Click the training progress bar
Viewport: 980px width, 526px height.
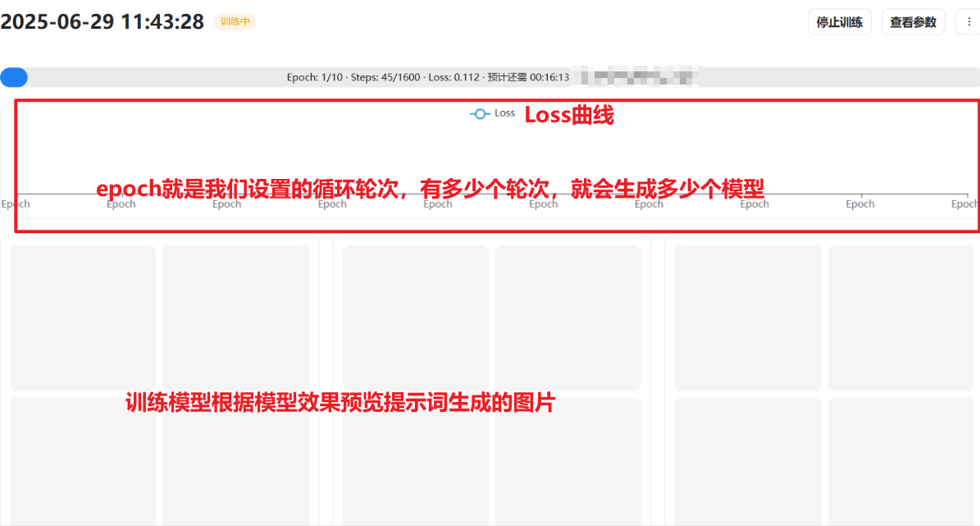[x=490, y=77]
